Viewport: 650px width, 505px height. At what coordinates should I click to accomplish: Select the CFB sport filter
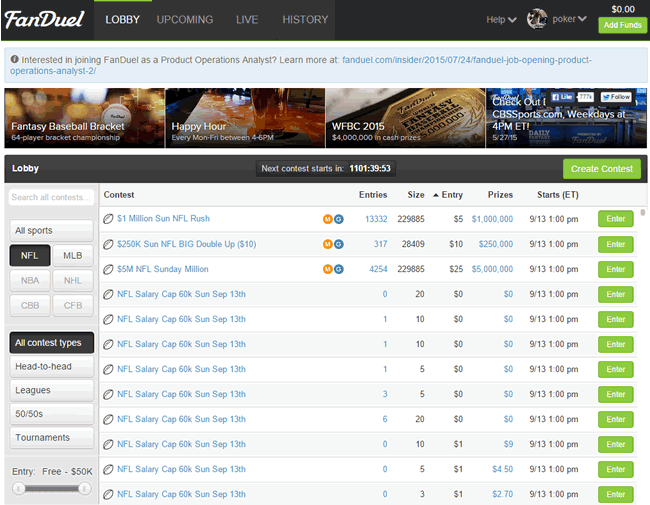click(73, 305)
